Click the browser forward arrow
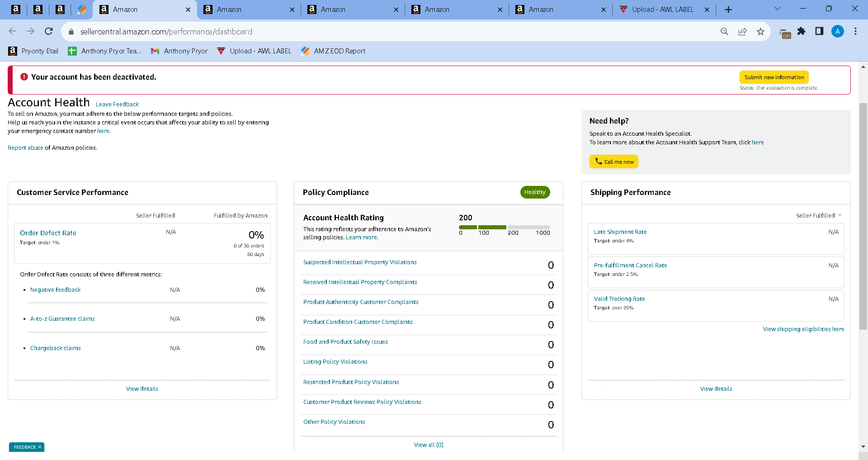The height and width of the screenshot is (460, 868). (x=30, y=31)
